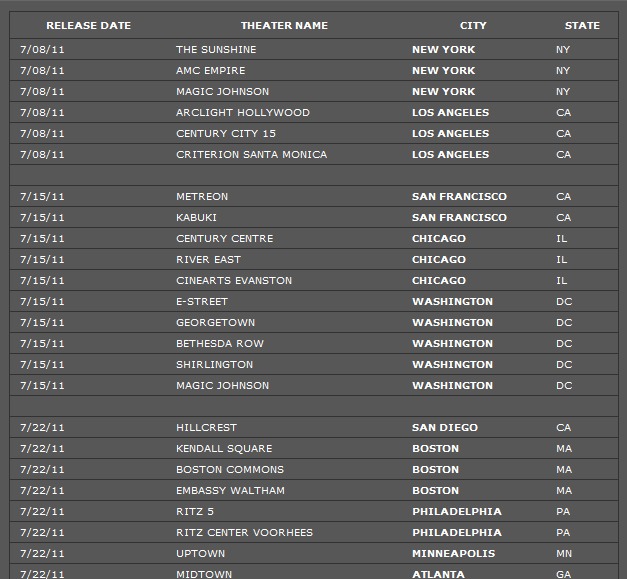Click CA state in CENTURY CITY 15 row

(x=563, y=134)
